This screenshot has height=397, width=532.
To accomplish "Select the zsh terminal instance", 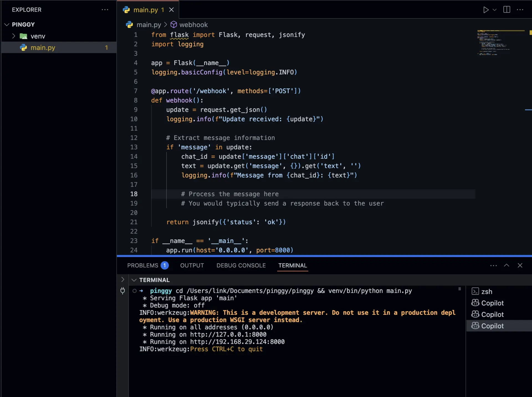I will (499, 292).
